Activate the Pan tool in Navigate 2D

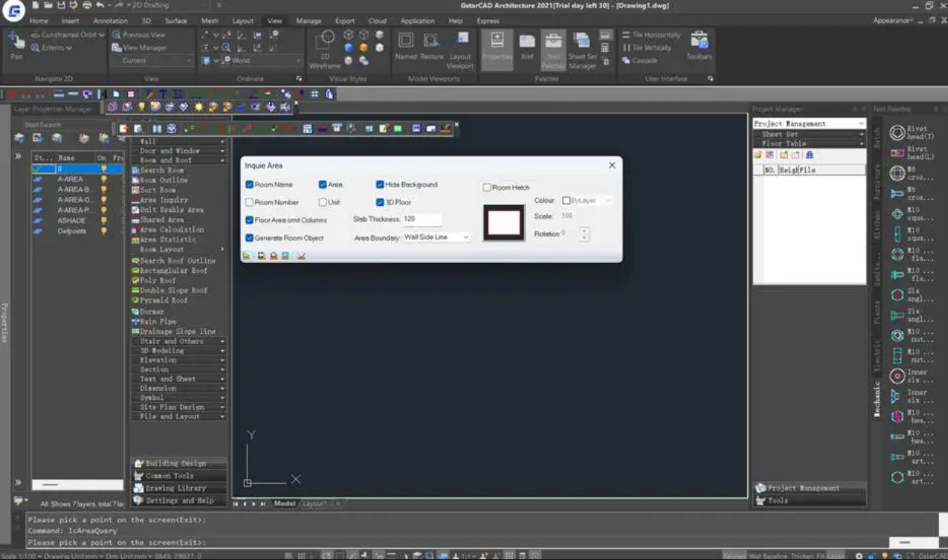(x=16, y=45)
